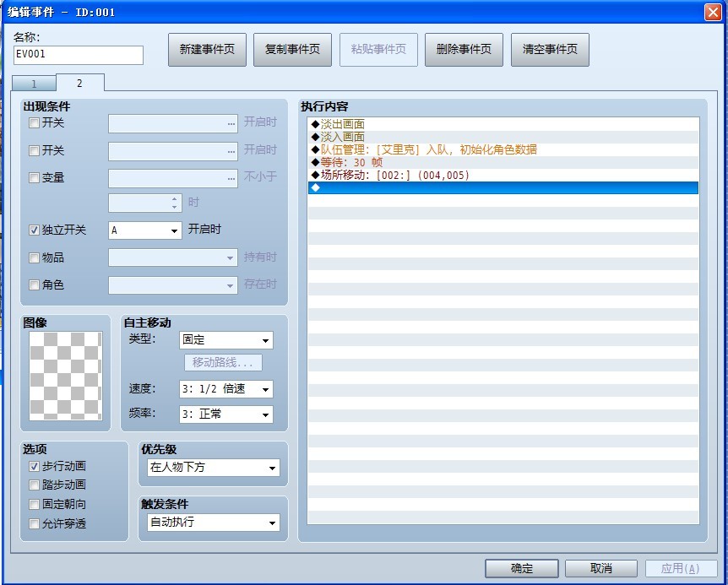Select the 场所移动 [002:] command
Image resolution: width=728 pixels, height=585 pixels.
[x=503, y=175]
